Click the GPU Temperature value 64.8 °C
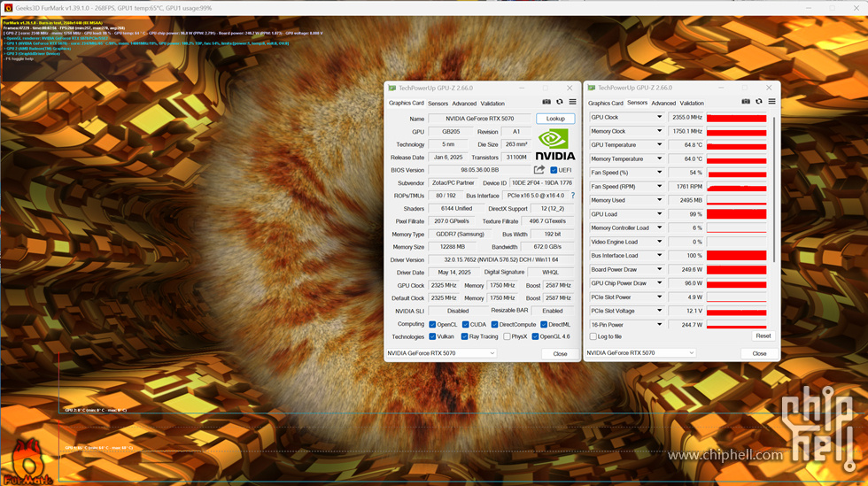868x486 pixels. [686, 145]
